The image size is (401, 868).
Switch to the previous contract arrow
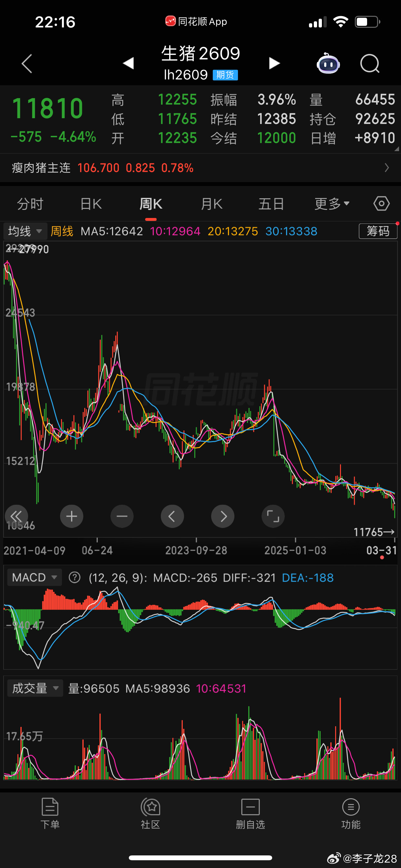129,63
